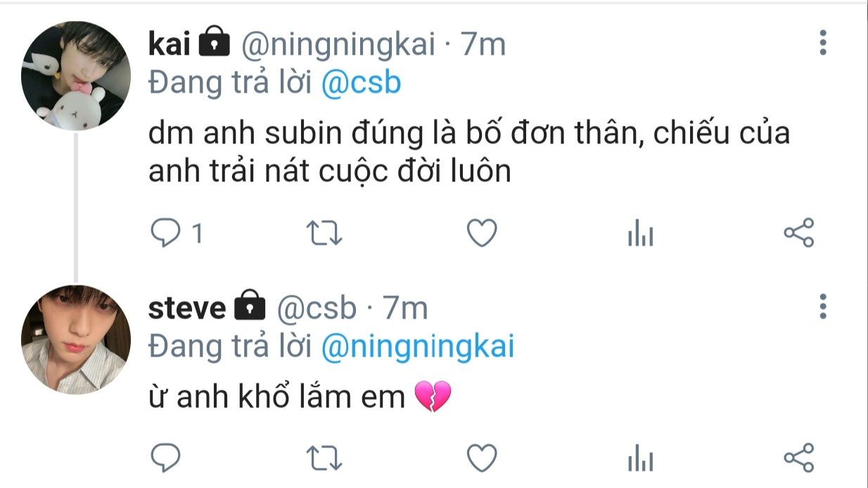
Task: Open @csb mention link in kai's reply
Action: click(361, 83)
